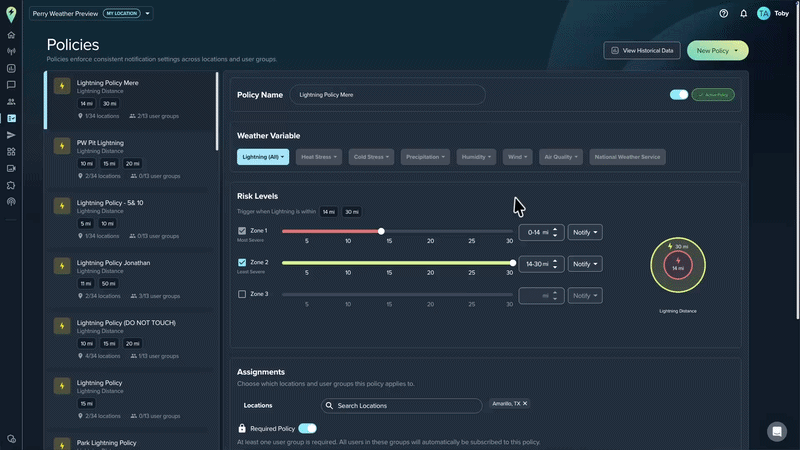The width and height of the screenshot is (800, 450).
Task: Open the chat support bubble icon
Action: click(777, 432)
